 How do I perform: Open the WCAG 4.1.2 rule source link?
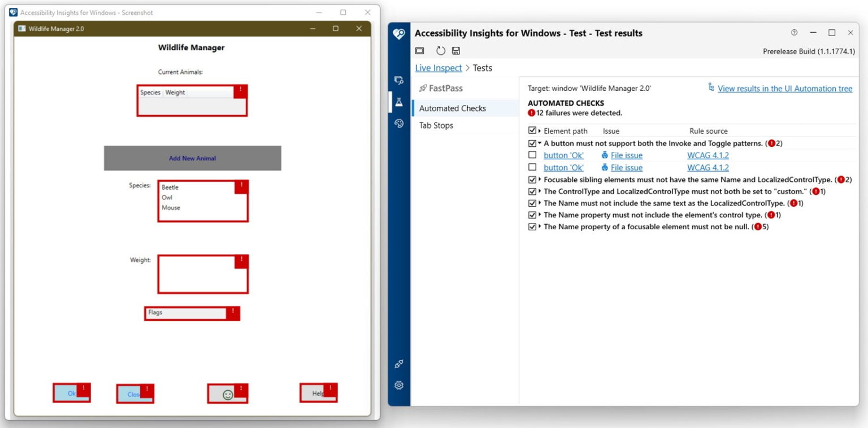(708, 155)
